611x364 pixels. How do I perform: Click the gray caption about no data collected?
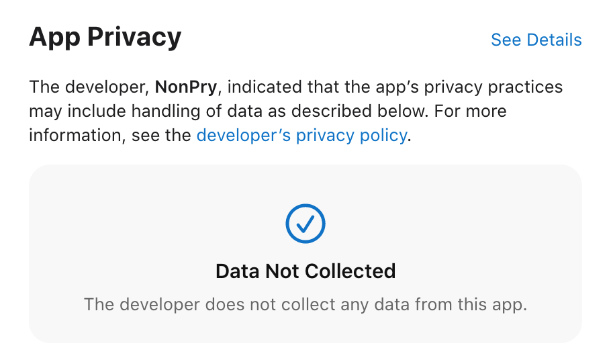305,304
